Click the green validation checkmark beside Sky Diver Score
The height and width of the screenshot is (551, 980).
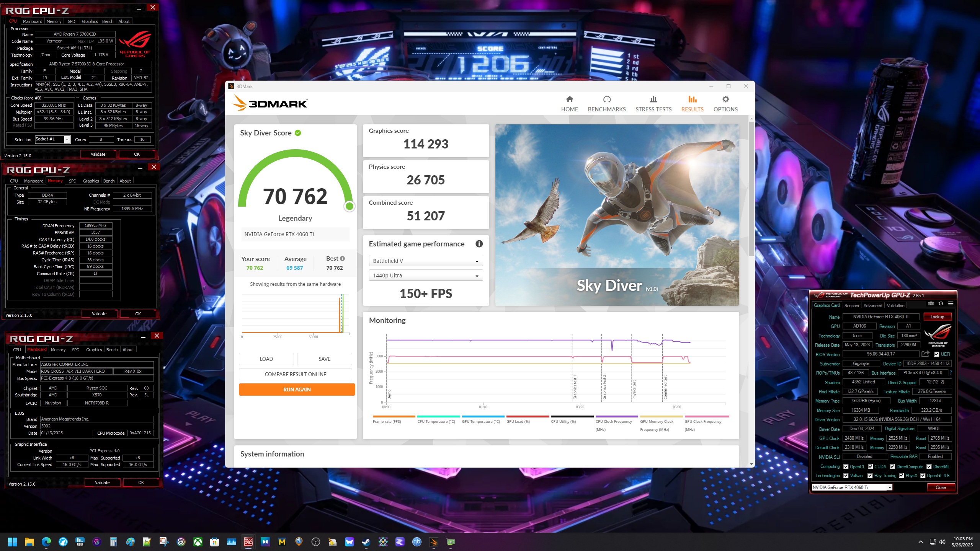pos(298,133)
